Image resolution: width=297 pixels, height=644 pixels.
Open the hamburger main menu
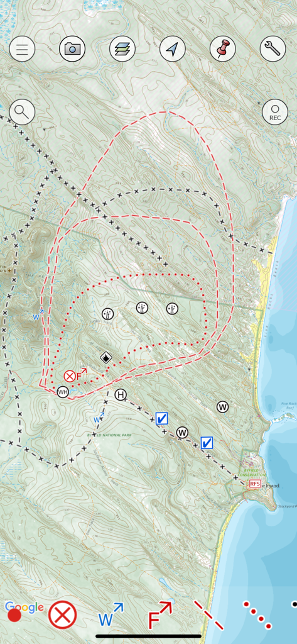(22, 49)
